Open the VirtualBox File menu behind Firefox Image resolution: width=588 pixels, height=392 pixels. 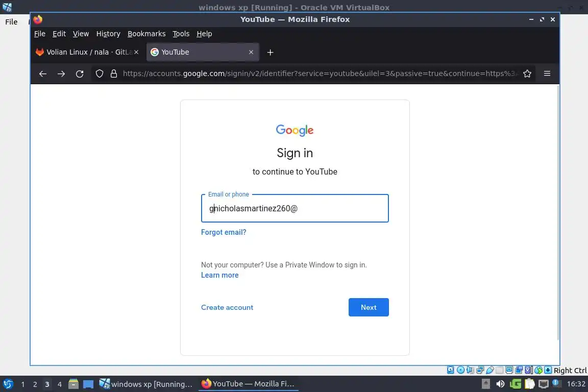click(11, 22)
